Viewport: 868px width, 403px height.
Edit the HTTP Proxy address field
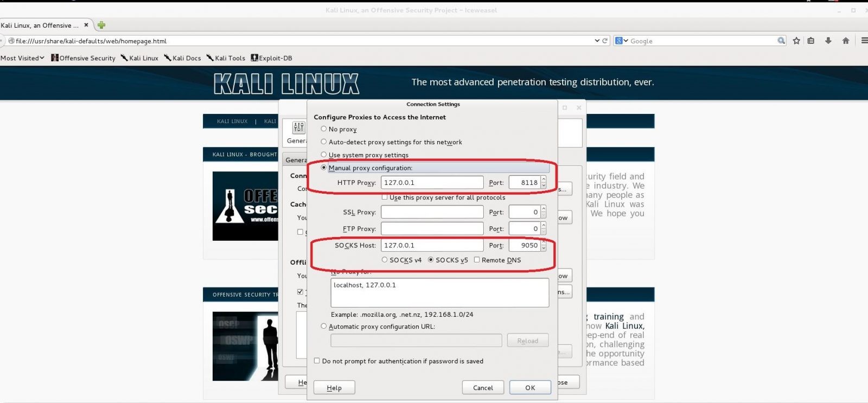(432, 182)
